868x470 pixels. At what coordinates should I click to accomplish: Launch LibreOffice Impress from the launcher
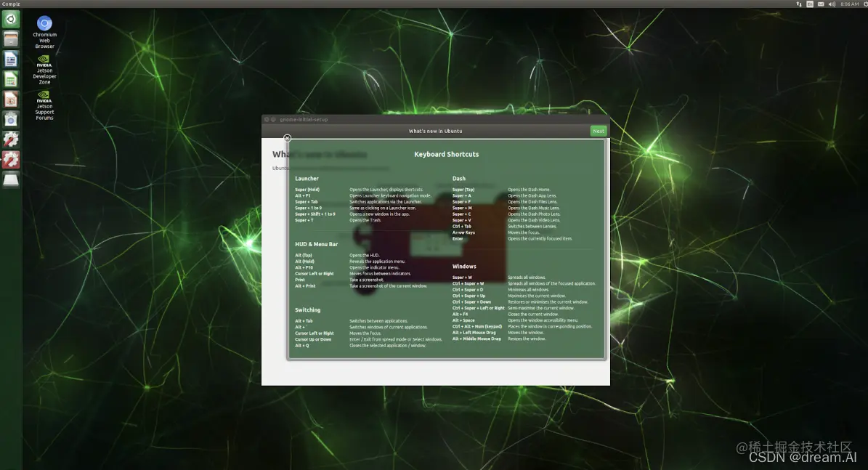pyautogui.click(x=10, y=99)
